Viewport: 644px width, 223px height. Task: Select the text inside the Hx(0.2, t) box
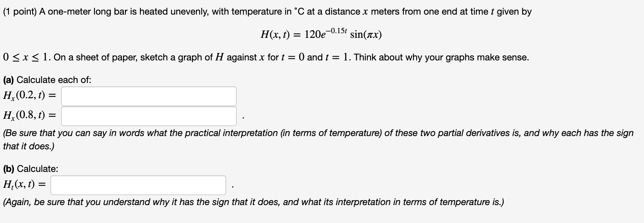pyautogui.click(x=149, y=96)
